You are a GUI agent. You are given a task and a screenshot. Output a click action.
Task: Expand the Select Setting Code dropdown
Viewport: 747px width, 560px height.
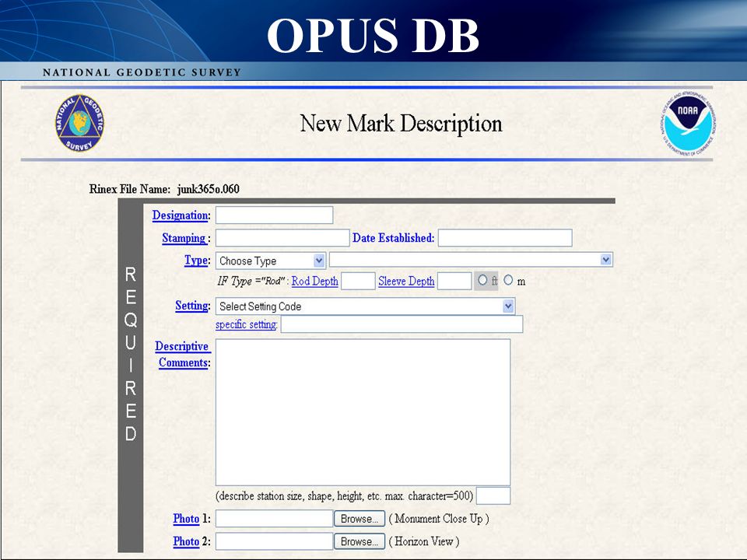pyautogui.click(x=366, y=306)
